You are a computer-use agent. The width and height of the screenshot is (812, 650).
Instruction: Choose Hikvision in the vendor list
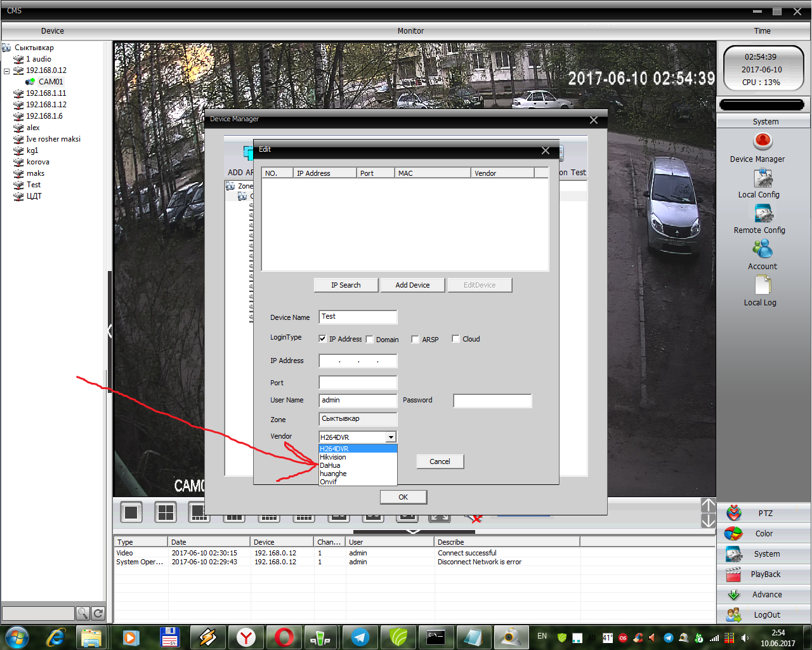pyautogui.click(x=358, y=457)
